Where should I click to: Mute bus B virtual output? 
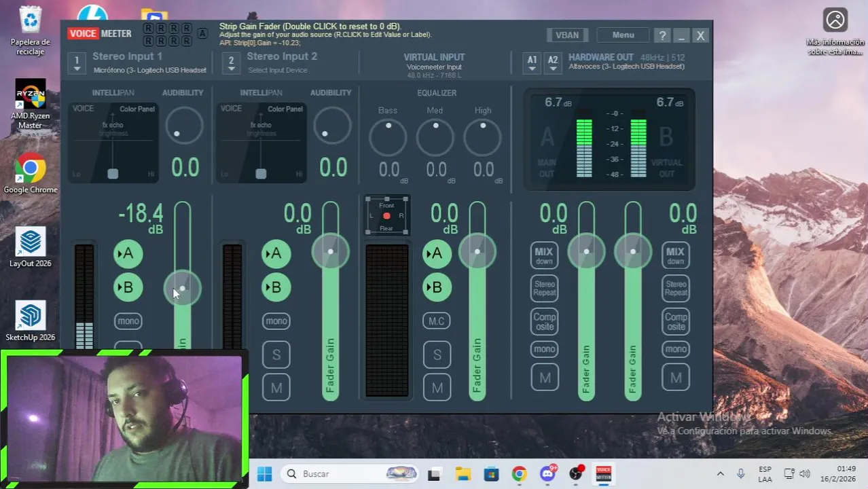pos(676,378)
